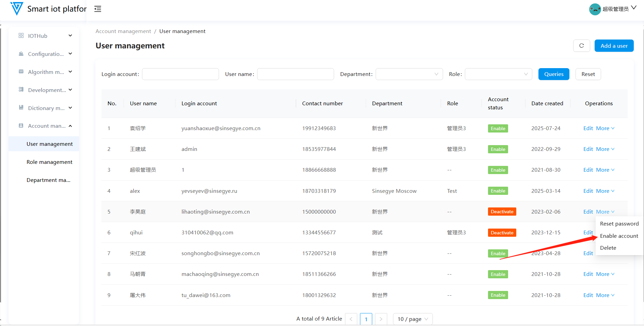Click the Sinsegye Moscow department cell
This screenshot has width=644, height=326.
[x=394, y=191]
